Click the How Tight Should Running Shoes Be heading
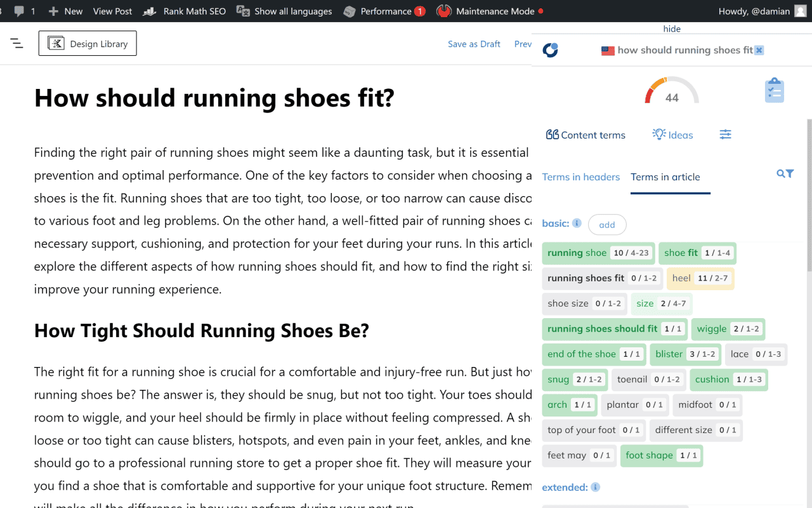The image size is (812, 508). point(202,331)
